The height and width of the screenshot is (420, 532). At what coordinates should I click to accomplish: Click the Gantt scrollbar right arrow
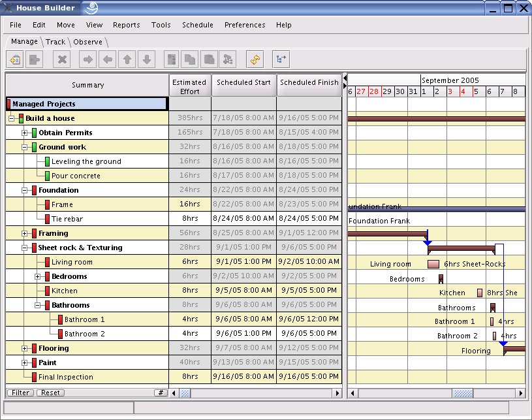[x=521, y=393]
